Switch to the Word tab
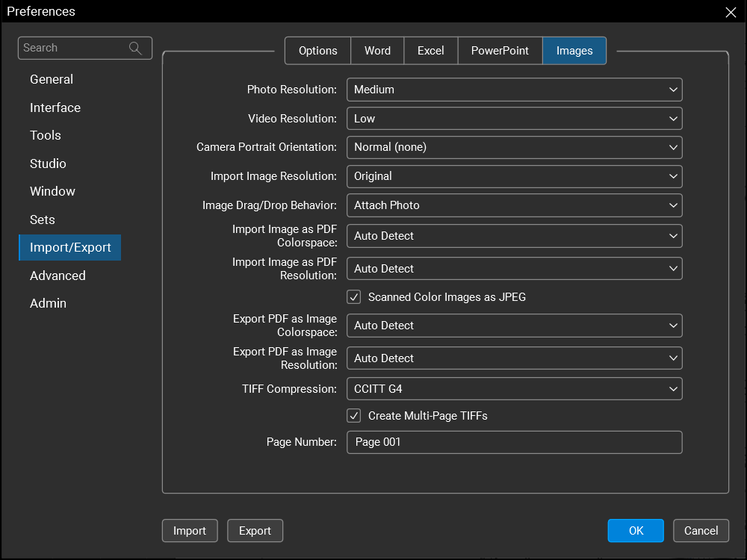747x560 pixels. point(377,51)
